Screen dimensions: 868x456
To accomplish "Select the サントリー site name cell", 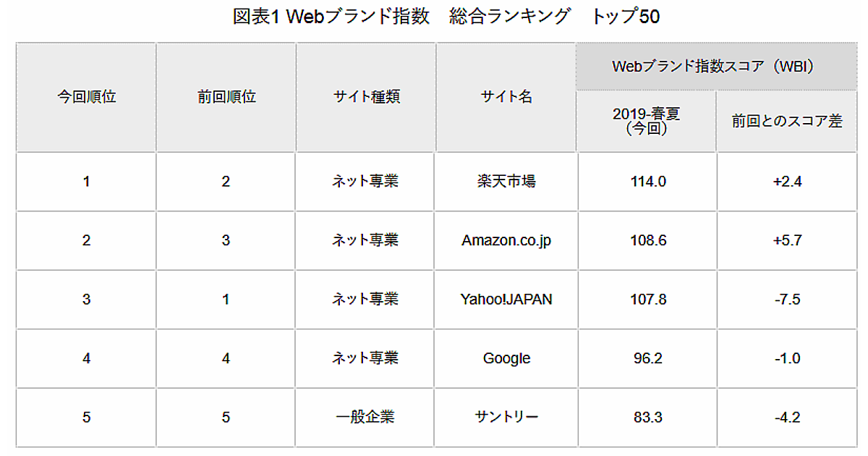I will (x=506, y=417).
